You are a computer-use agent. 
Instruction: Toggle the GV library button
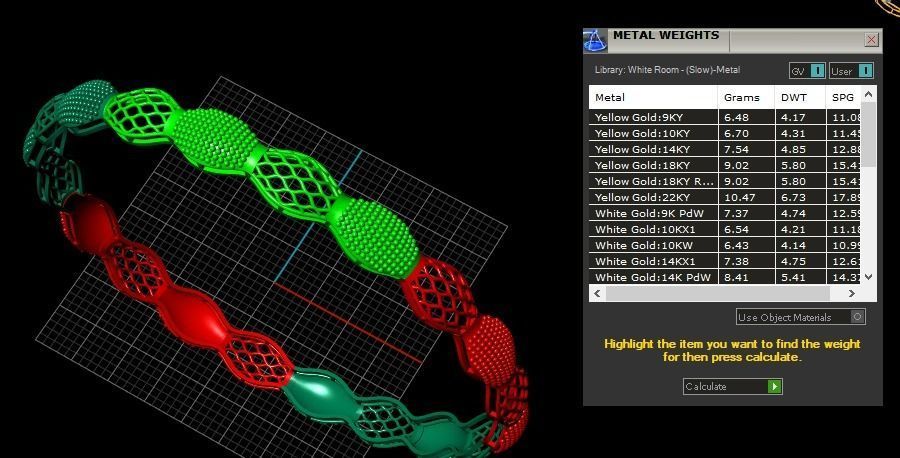(x=807, y=71)
